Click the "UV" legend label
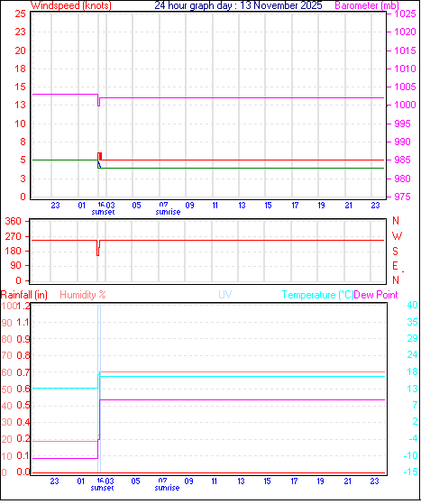The image size is (421, 504). 225,295
